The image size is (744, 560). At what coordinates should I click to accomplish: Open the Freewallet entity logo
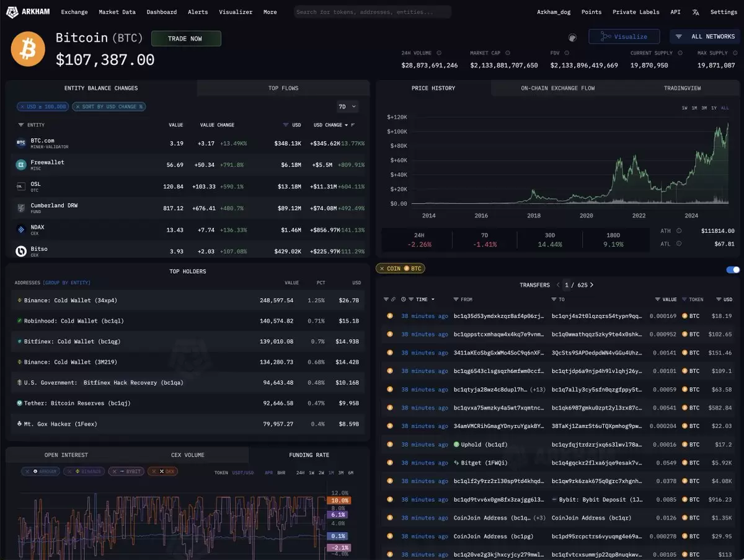20,165
